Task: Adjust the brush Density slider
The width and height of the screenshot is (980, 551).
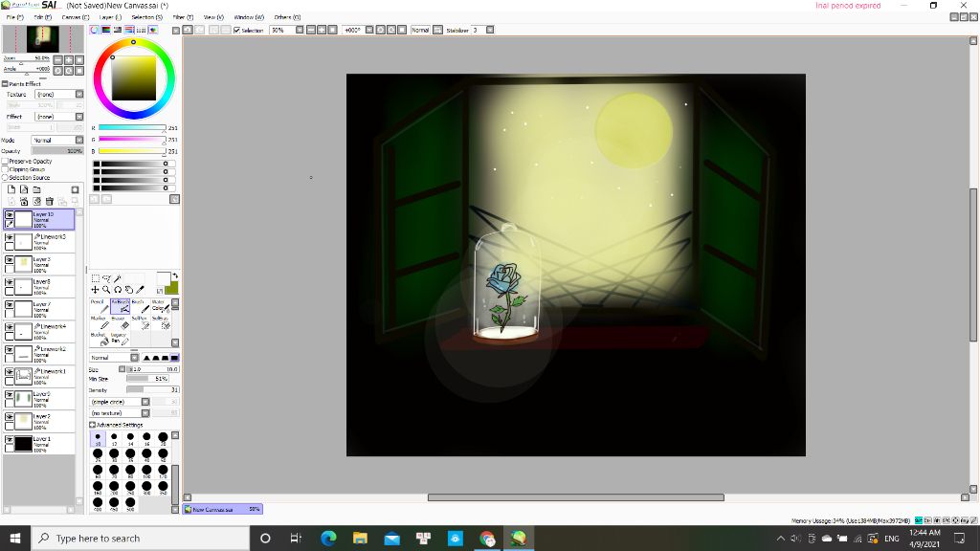Action: point(152,390)
